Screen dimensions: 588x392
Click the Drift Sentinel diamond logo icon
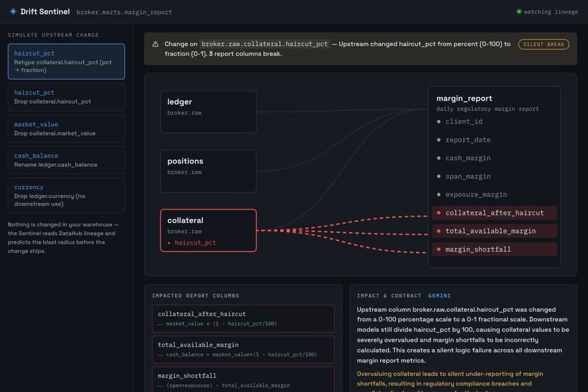(13, 11)
